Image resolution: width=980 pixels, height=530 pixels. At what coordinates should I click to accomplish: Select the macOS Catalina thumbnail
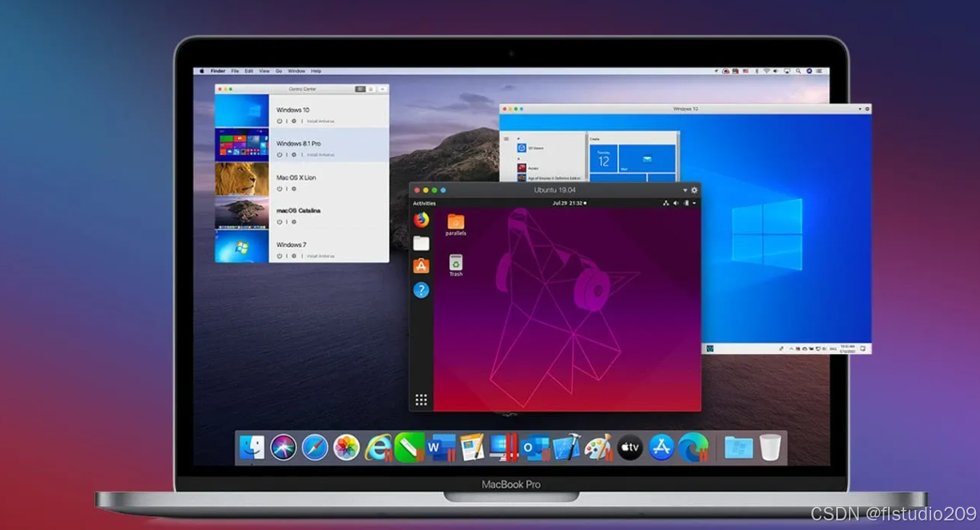[242, 213]
